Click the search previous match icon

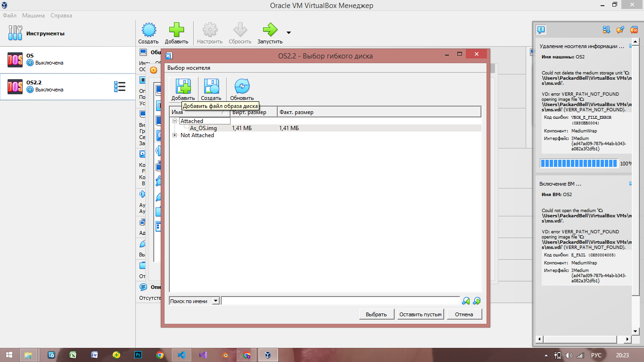click(x=466, y=301)
